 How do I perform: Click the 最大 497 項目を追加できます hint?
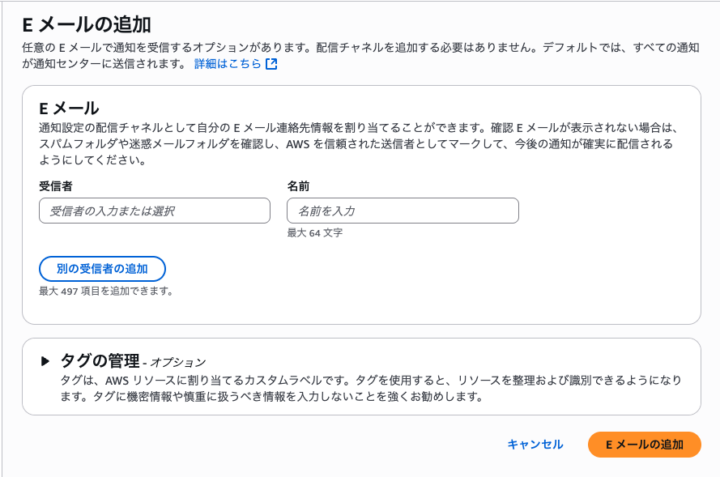pos(106,291)
